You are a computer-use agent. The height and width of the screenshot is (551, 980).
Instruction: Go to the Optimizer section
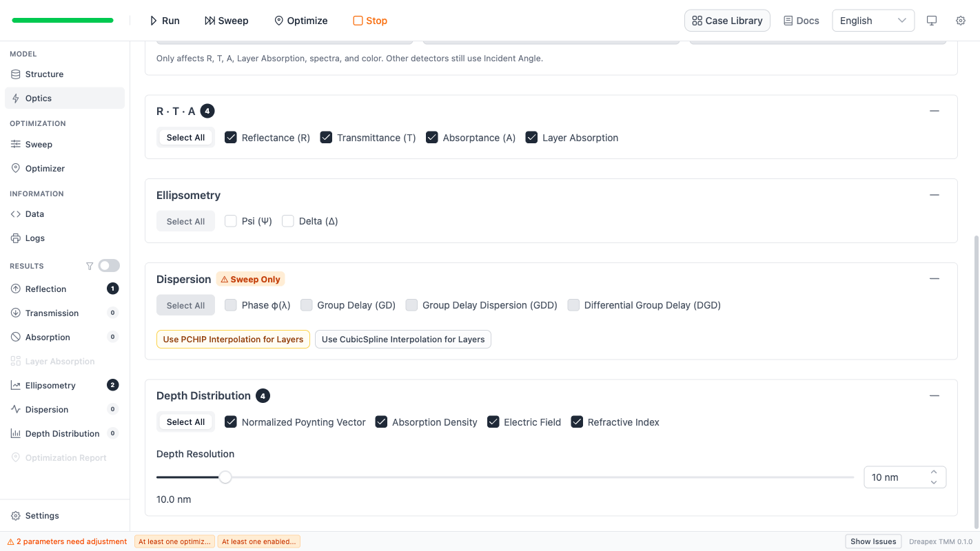coord(45,169)
